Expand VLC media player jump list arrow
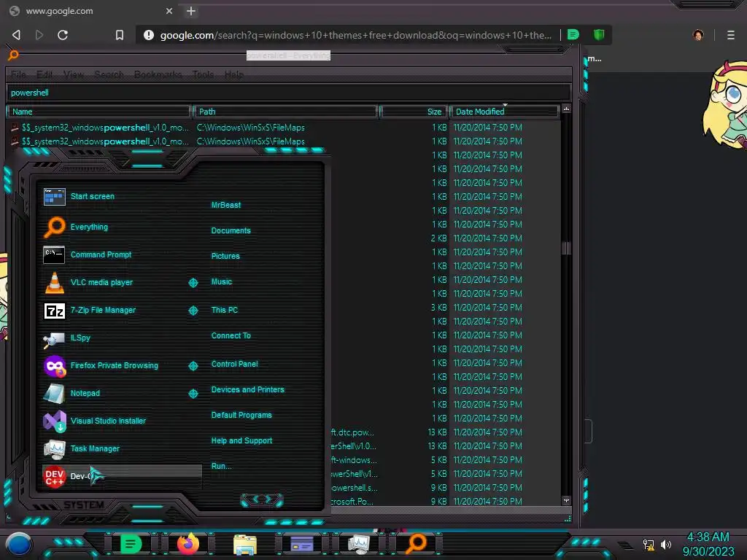The image size is (747, 560). click(x=193, y=283)
